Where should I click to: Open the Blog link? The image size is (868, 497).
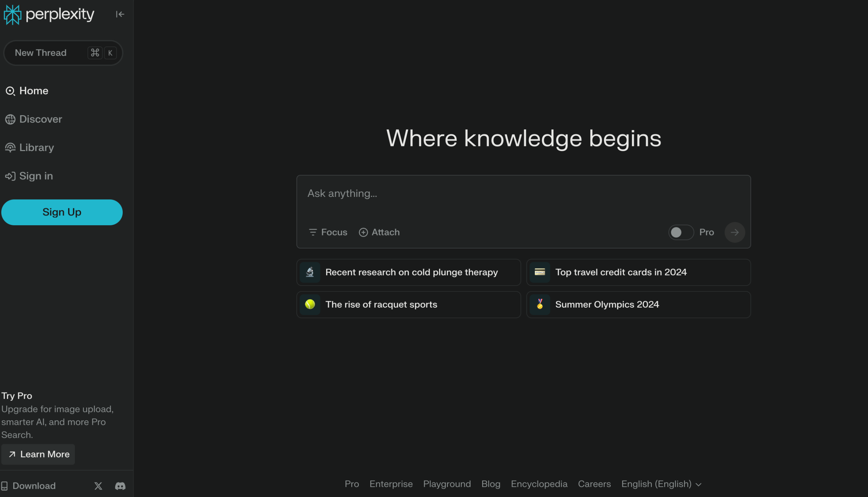tap(491, 484)
